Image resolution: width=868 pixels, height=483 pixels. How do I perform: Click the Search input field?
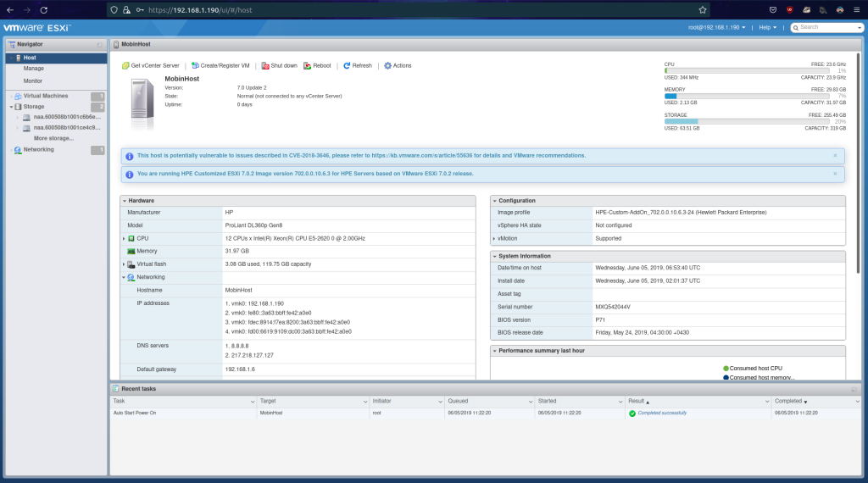[826, 27]
